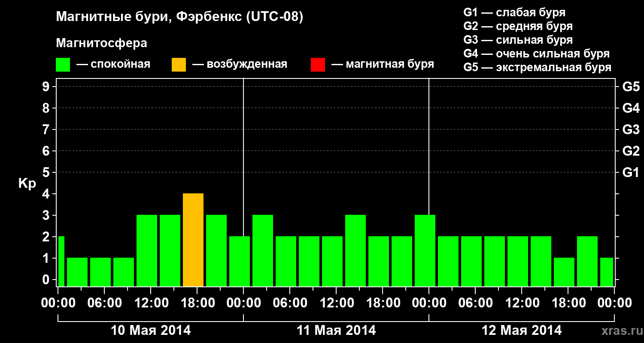Click the '06:00' time label above 10 Мая
This screenshot has width=644, height=343.
[x=104, y=303]
